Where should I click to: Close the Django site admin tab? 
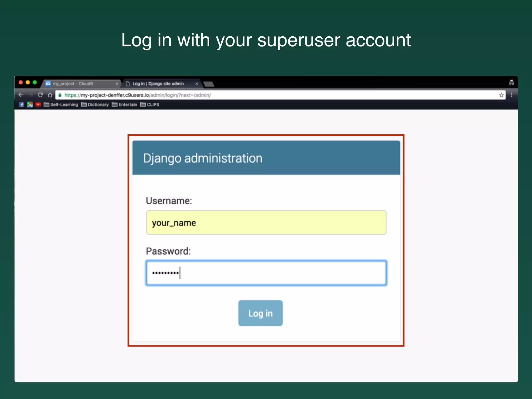(197, 84)
